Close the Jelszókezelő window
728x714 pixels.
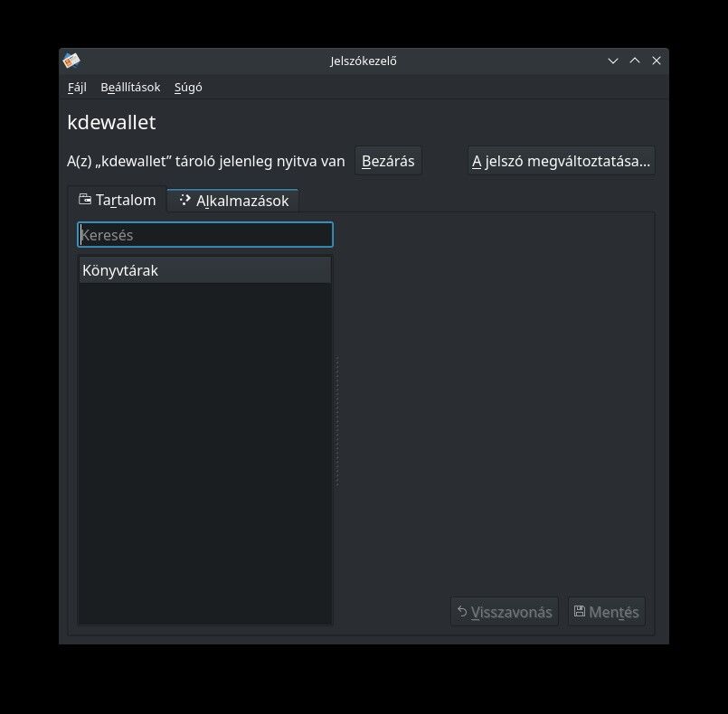point(656,61)
